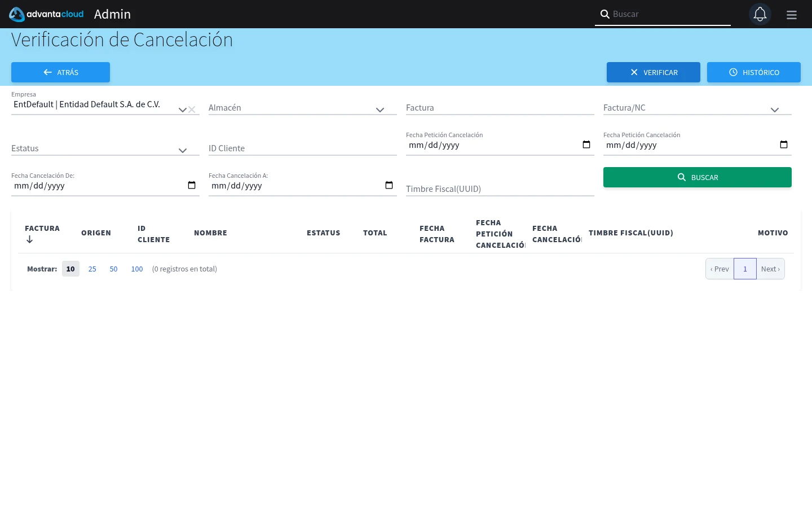Expand the Almacén dropdown

(380, 110)
